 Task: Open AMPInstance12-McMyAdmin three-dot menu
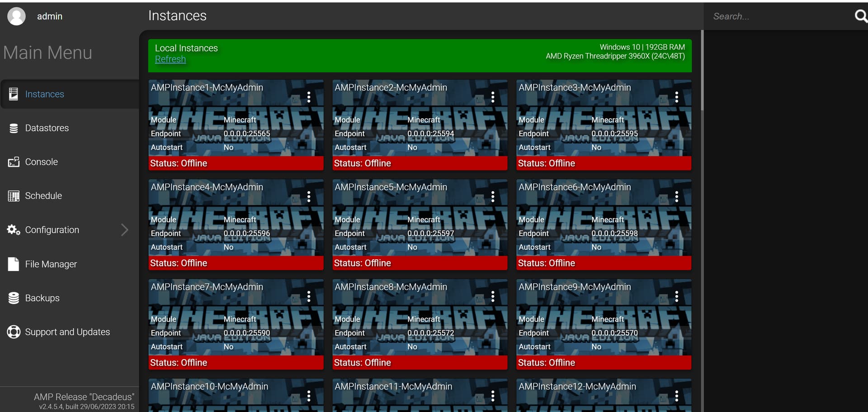pyautogui.click(x=677, y=396)
